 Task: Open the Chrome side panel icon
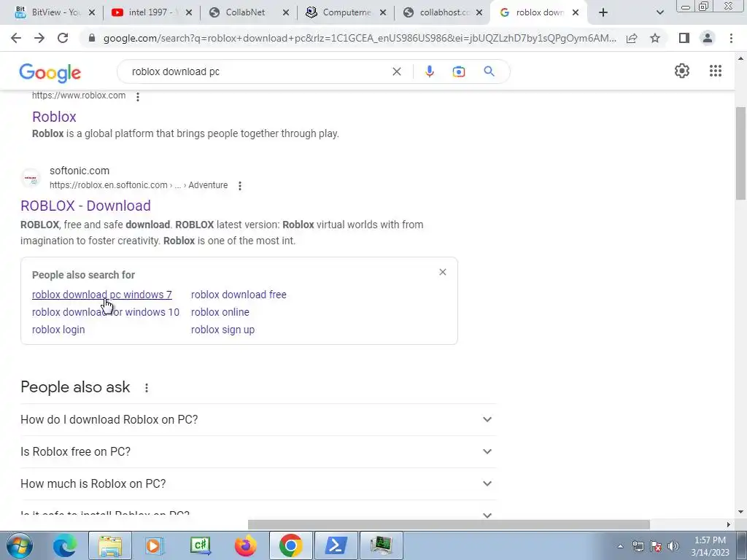tap(684, 38)
